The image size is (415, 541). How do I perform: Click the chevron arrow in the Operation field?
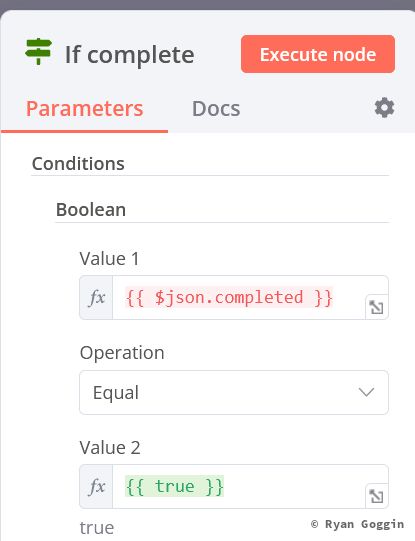click(366, 392)
